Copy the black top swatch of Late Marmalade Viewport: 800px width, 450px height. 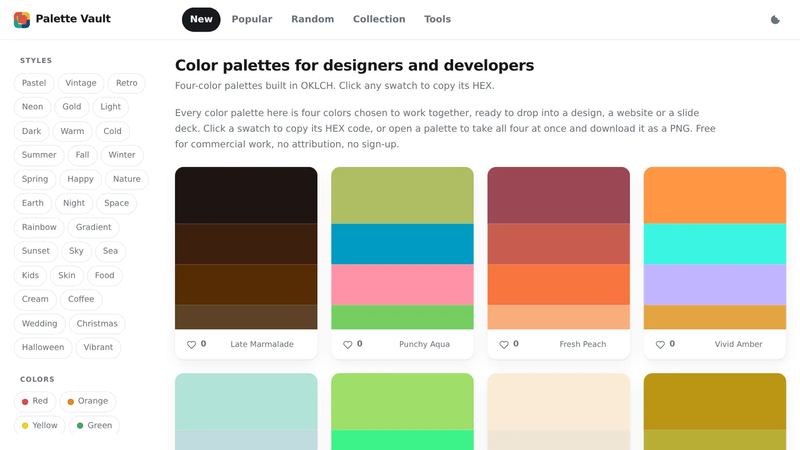[246, 195]
